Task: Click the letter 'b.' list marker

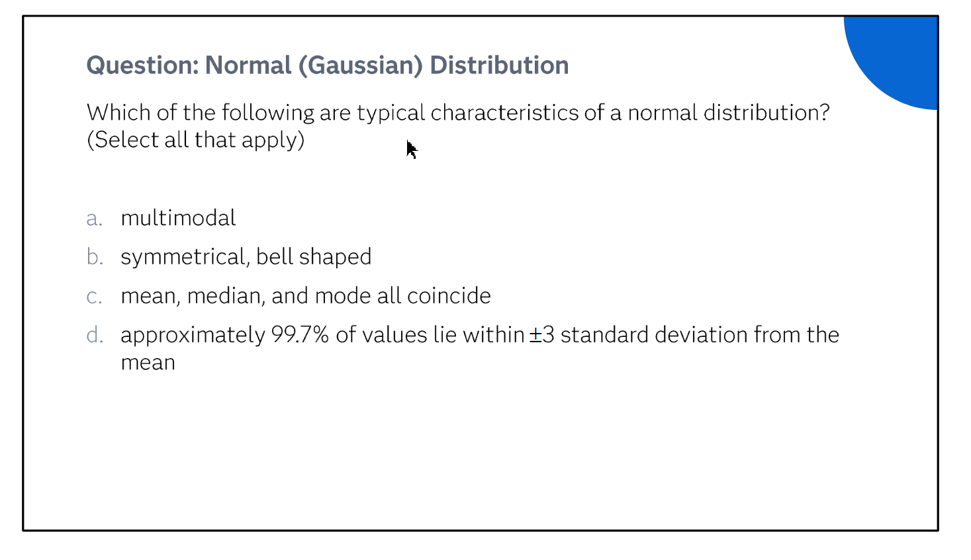Action: click(95, 257)
